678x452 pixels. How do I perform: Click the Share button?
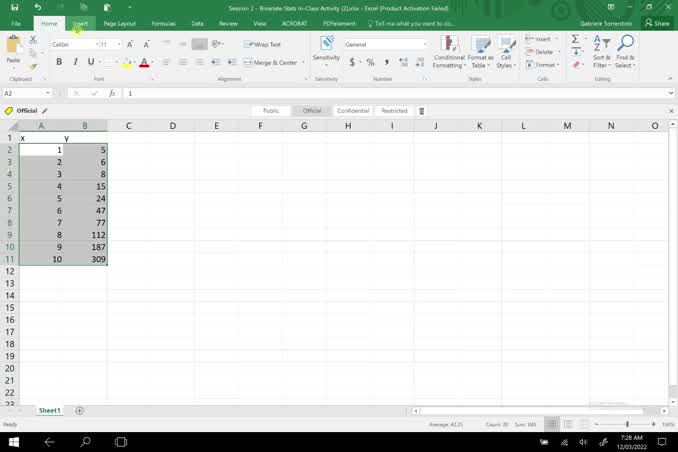[x=658, y=23]
